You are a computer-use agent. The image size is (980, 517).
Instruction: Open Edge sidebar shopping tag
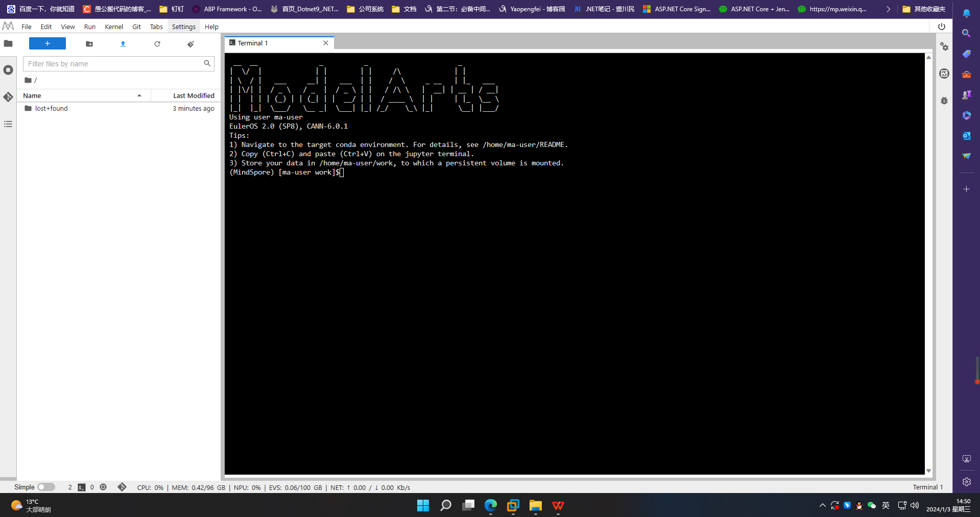point(966,54)
